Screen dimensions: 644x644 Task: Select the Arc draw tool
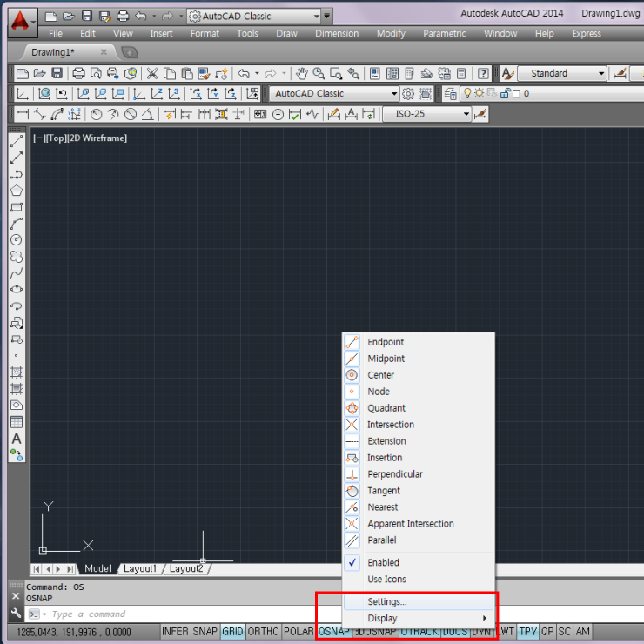(17, 224)
